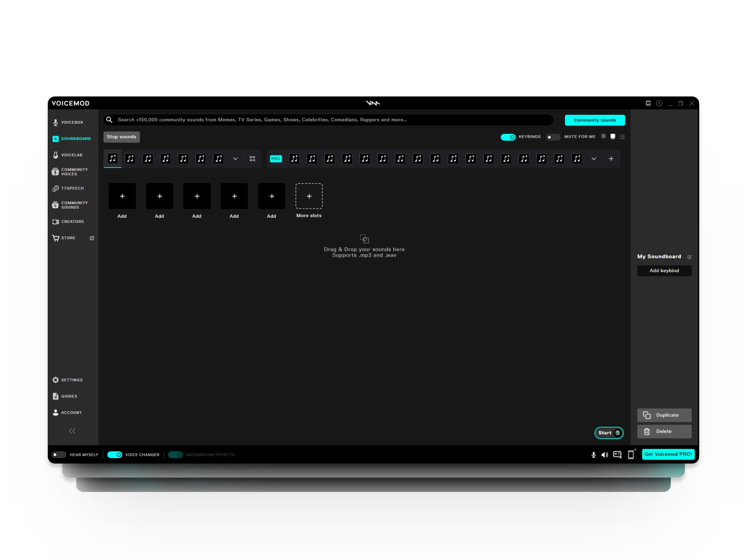This screenshot has height=560, width=747.
Task: Enable Mute For Me toggle
Action: (x=552, y=137)
